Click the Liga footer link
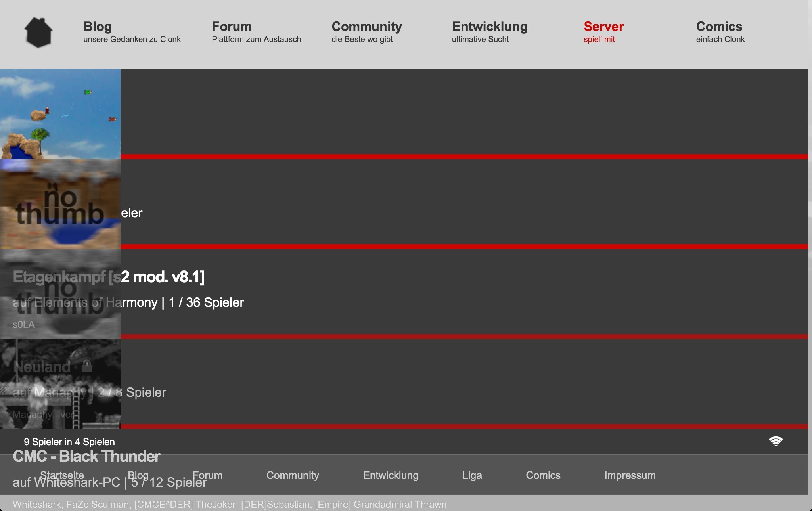 coord(472,475)
